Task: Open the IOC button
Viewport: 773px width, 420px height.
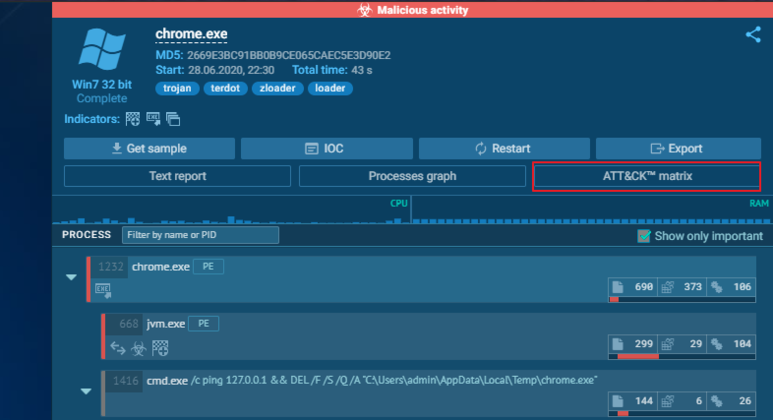Action: click(327, 148)
